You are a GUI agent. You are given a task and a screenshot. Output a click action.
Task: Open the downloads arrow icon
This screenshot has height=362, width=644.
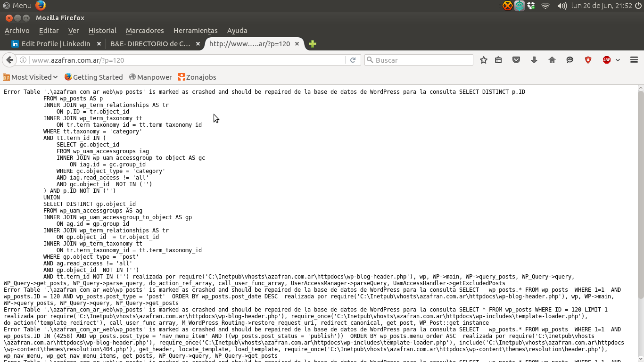coord(534,60)
